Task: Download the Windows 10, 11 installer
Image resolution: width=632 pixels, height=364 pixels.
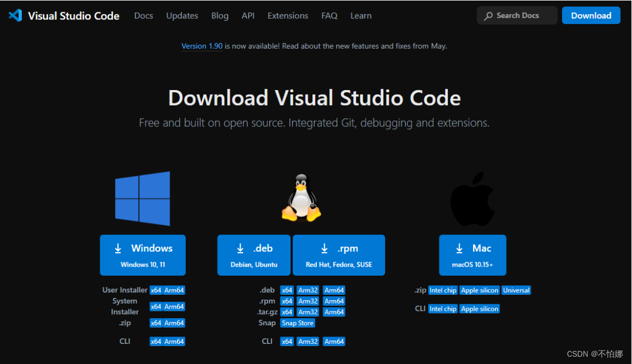Action: [x=143, y=256]
